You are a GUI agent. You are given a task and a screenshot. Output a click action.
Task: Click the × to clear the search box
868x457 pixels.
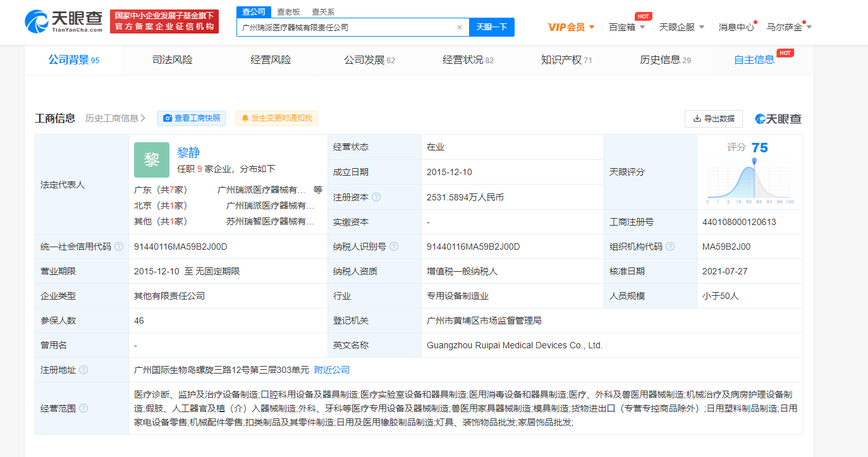tap(460, 27)
